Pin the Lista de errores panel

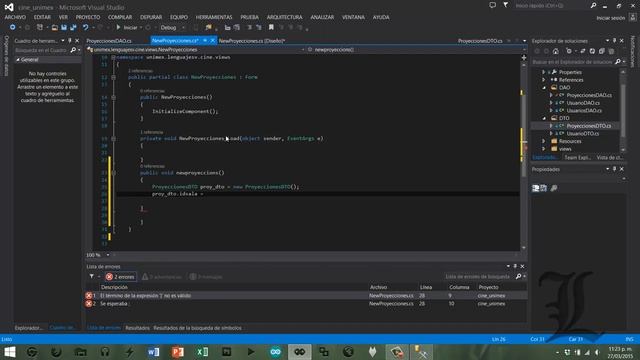[x=515, y=266]
